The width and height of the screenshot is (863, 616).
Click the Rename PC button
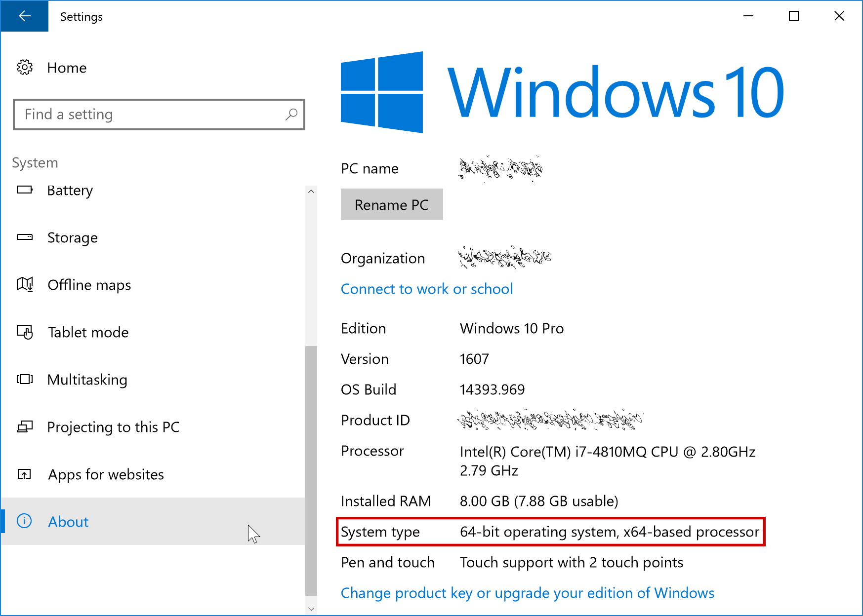[x=392, y=204]
